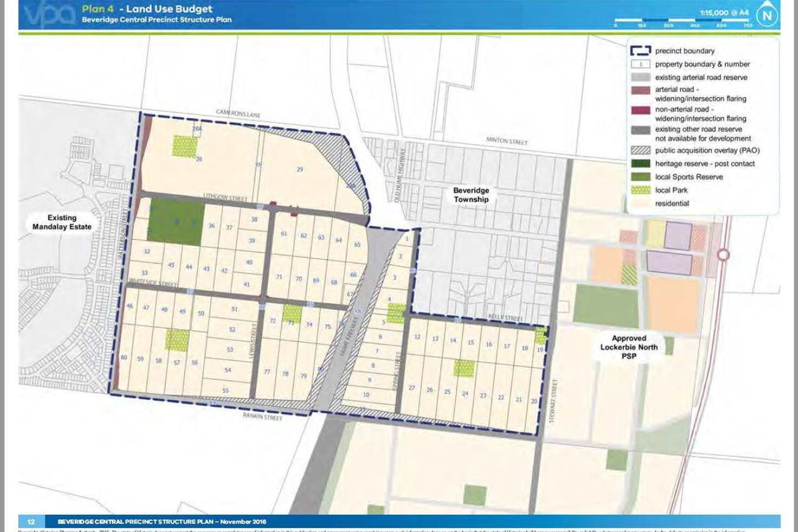Click the 'public acquisition overlay (PAO)' legend label
798x532 pixels.
point(707,151)
